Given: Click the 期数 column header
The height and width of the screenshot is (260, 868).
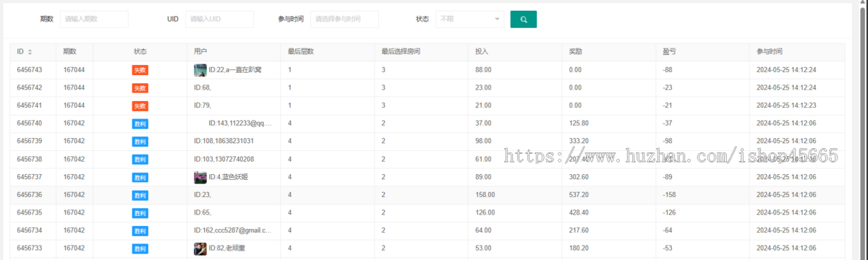Looking at the screenshot, I should coord(69,52).
